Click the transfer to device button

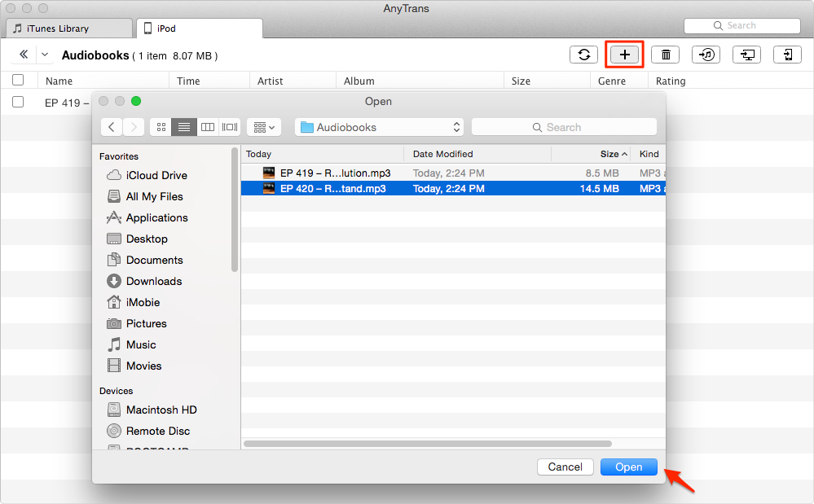tap(788, 55)
